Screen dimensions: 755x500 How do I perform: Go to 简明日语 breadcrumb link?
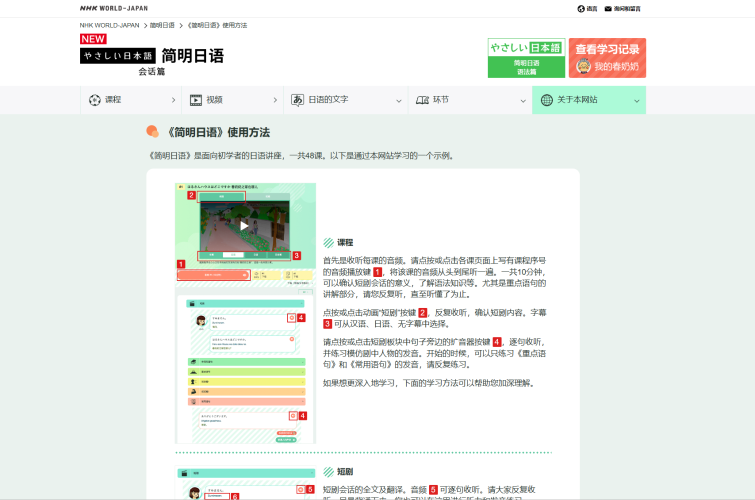coord(162,26)
